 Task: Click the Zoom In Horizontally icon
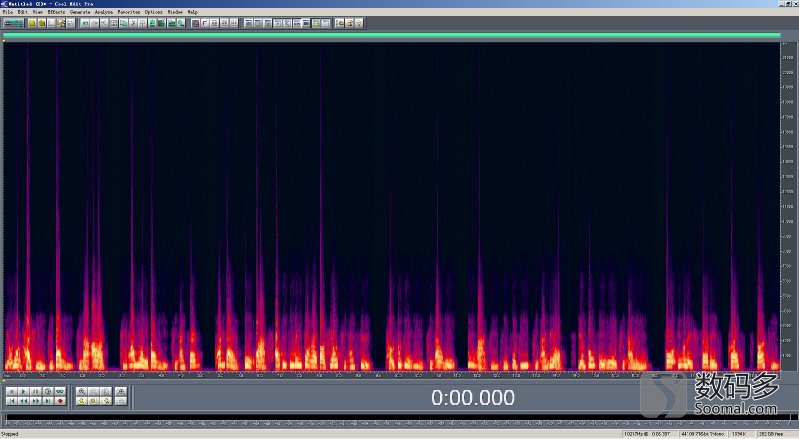82,392
